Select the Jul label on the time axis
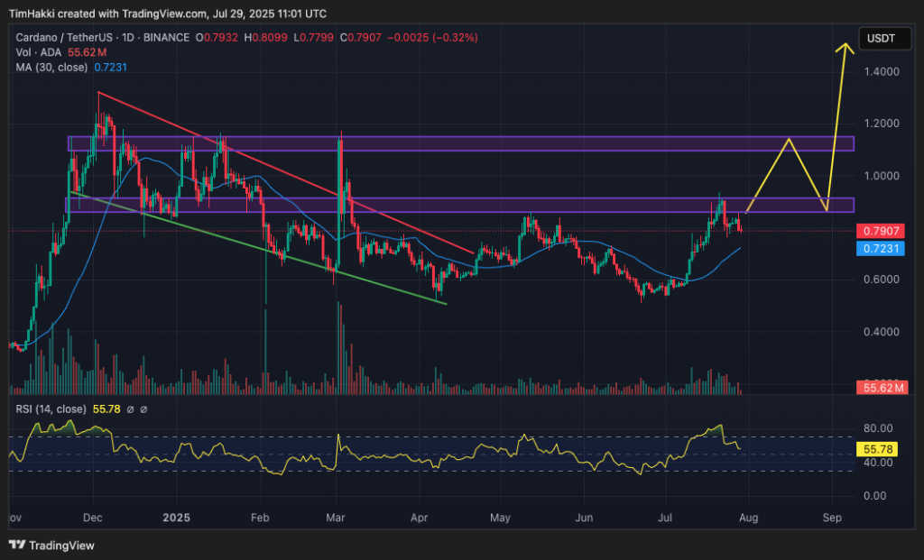 click(665, 519)
